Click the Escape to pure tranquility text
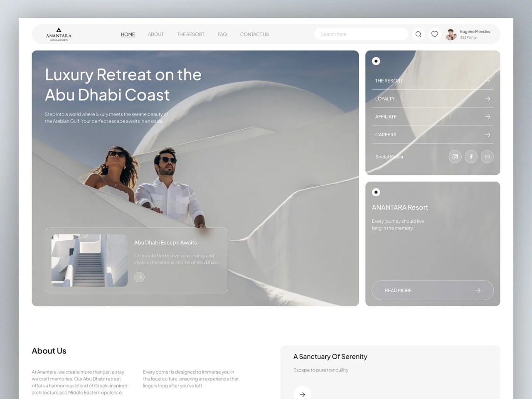Viewport: 532px width, 399px height. point(321,370)
